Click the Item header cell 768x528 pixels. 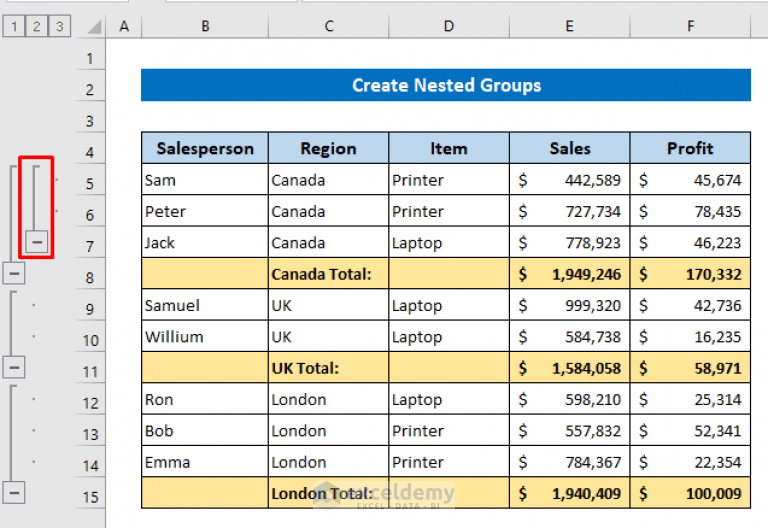449,148
